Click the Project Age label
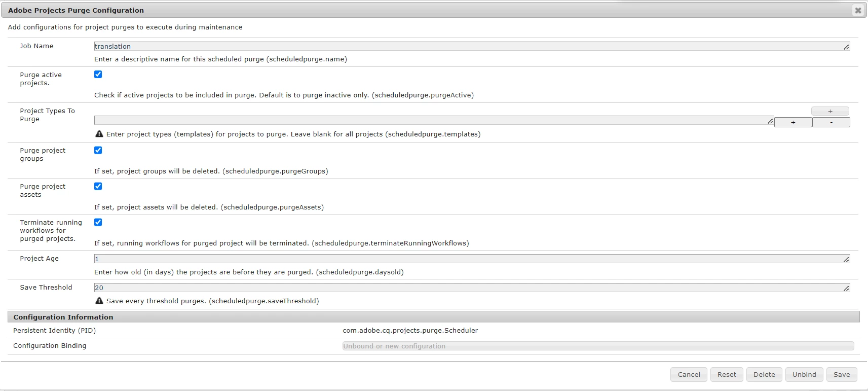This screenshot has width=868, height=391. [x=40, y=258]
